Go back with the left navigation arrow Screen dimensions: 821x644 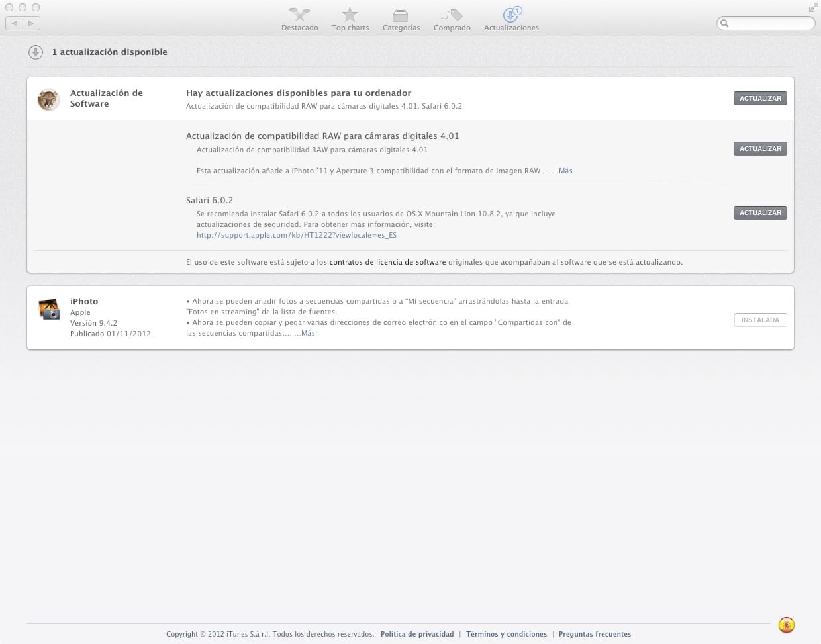15,23
